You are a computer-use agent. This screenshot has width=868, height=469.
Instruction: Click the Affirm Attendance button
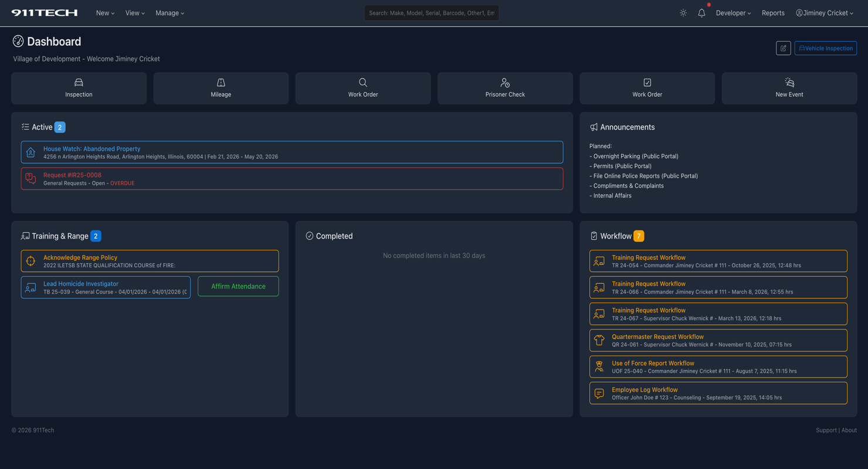tap(238, 287)
